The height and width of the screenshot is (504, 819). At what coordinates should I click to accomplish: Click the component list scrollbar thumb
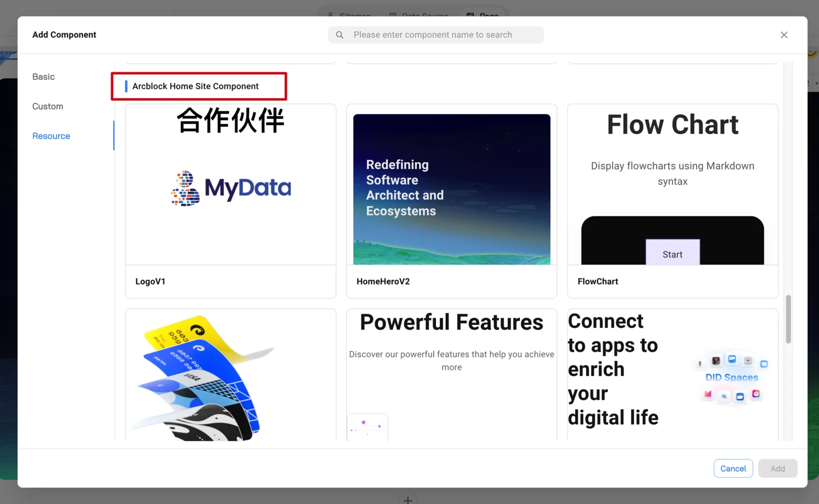pyautogui.click(x=788, y=319)
